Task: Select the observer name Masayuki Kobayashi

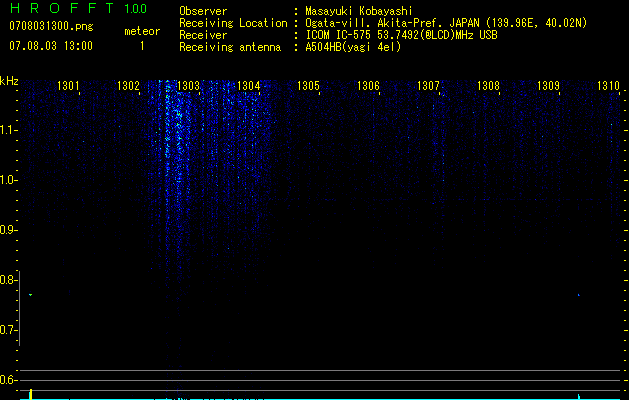Action: coord(359,11)
